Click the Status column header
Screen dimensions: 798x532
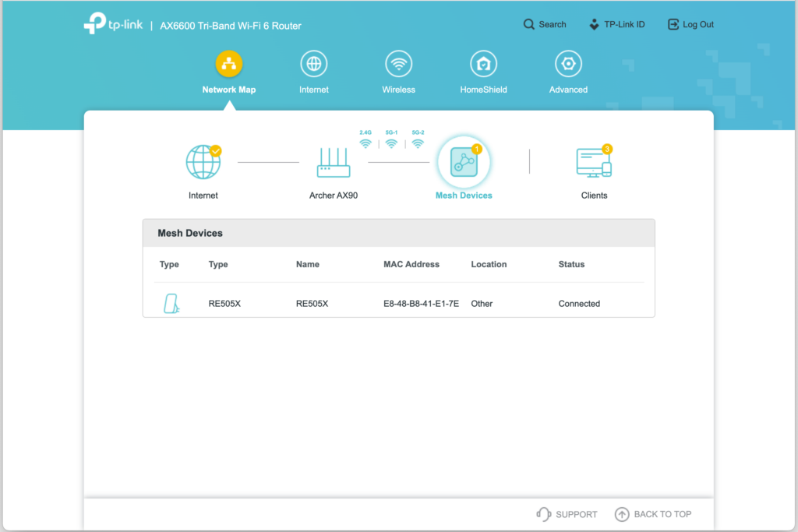[x=571, y=264]
